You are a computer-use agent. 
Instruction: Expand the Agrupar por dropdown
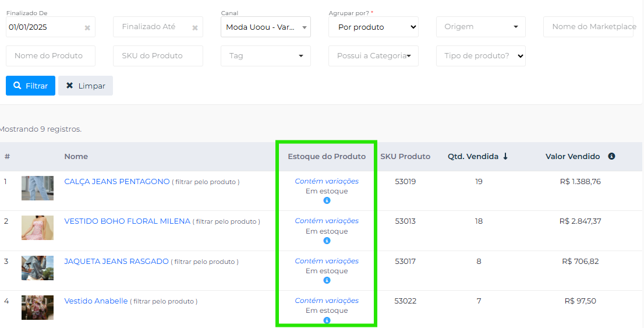click(x=373, y=27)
